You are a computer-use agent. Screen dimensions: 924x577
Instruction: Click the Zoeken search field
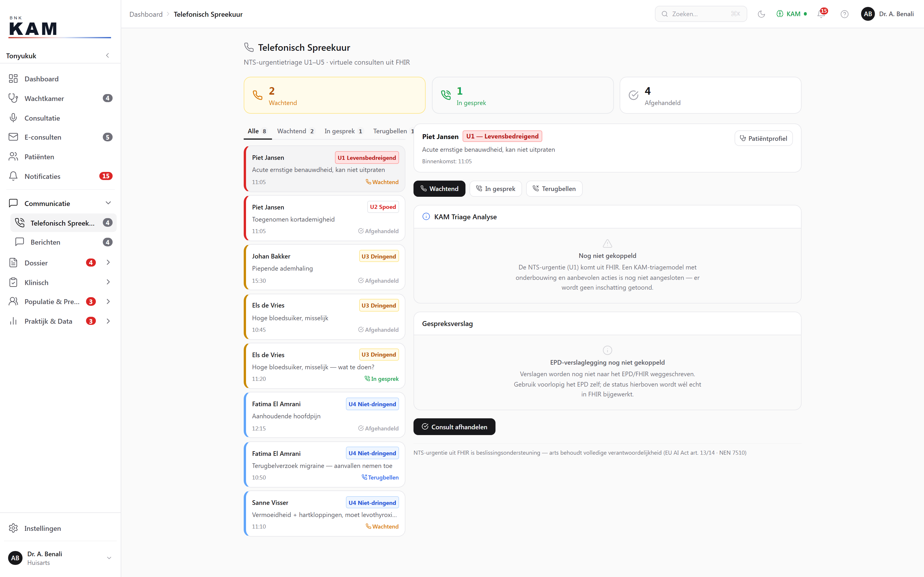[701, 14]
